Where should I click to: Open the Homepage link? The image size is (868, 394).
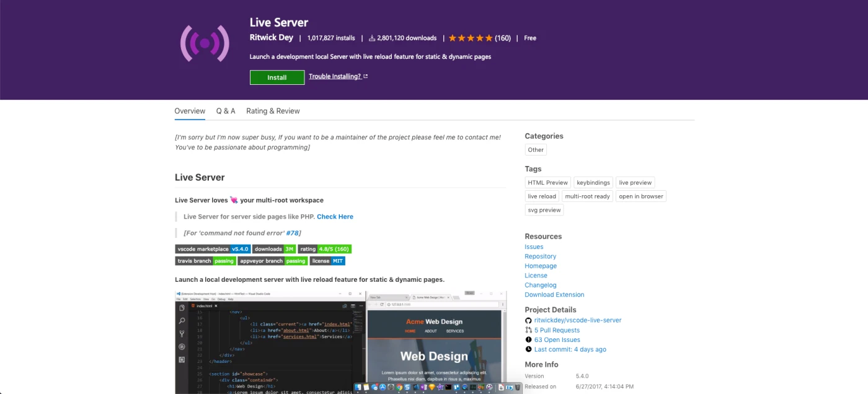point(541,266)
